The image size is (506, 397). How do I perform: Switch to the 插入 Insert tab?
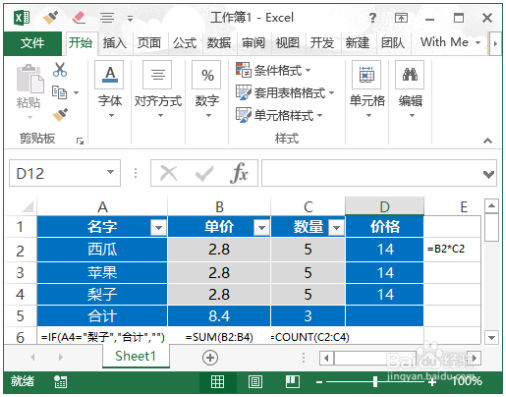coord(114,43)
